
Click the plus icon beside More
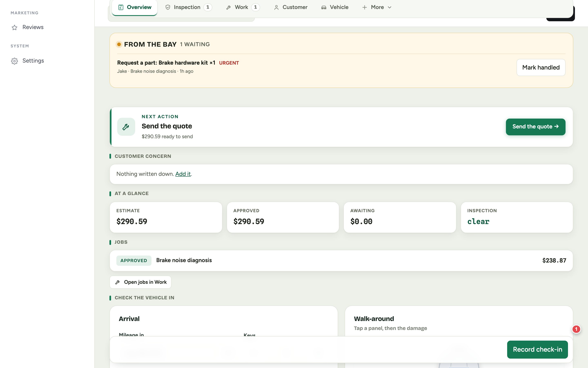[x=364, y=7]
